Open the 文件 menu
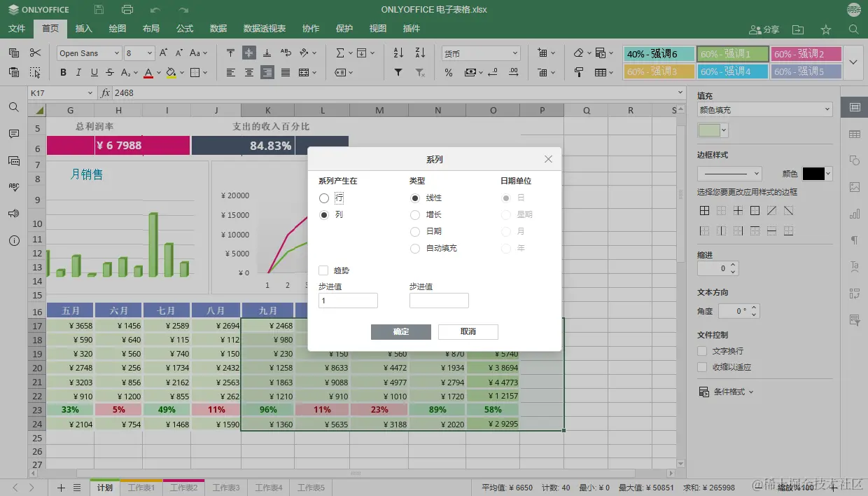868x496 pixels. [x=17, y=29]
